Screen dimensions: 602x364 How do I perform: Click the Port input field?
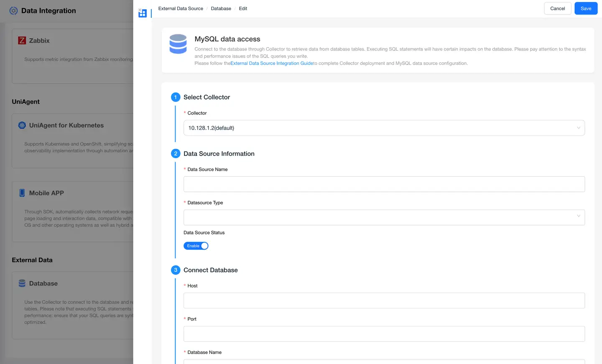coord(384,334)
